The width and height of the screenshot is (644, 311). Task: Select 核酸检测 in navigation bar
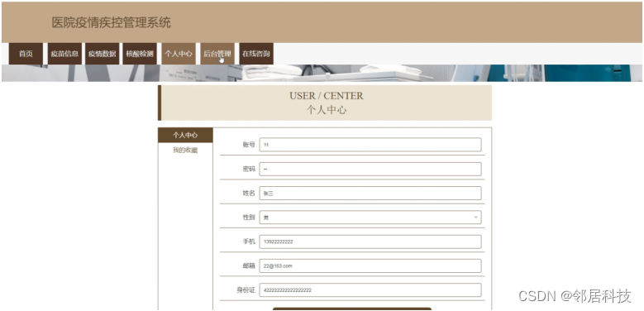[x=140, y=54]
